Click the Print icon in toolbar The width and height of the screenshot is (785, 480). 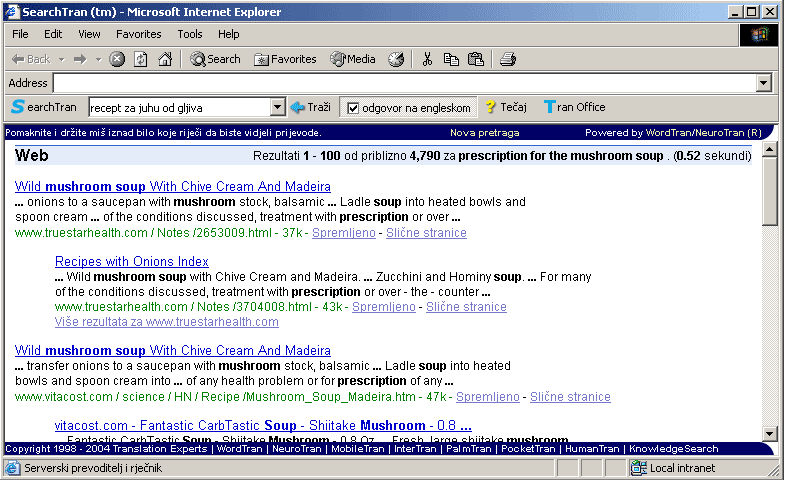[x=508, y=60]
